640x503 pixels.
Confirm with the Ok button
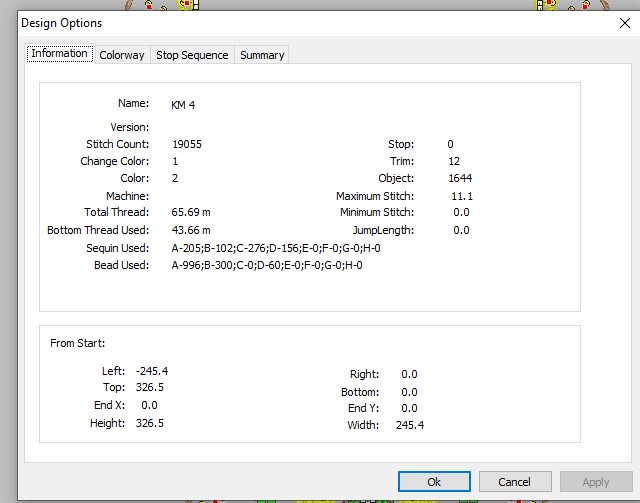(434, 482)
